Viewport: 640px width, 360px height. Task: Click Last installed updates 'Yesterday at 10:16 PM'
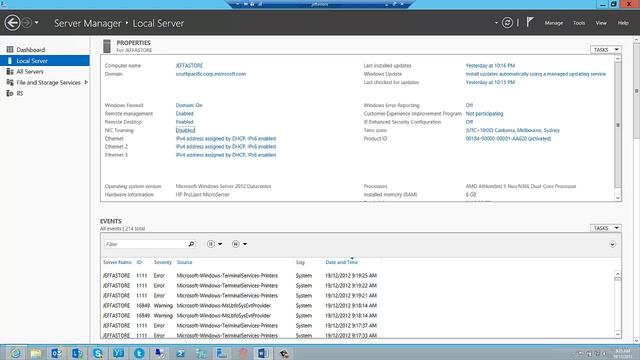pos(490,65)
